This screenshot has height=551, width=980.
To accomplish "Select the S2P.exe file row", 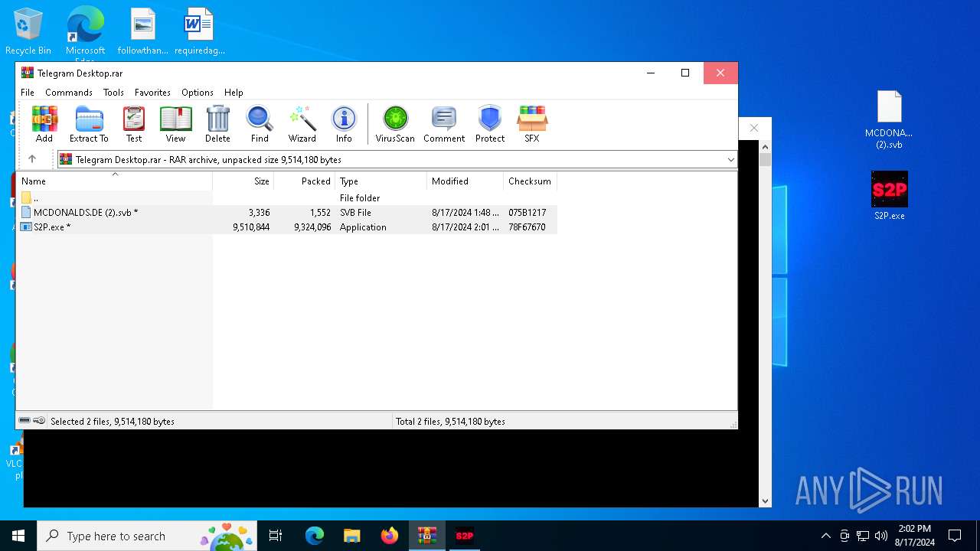I will point(286,227).
